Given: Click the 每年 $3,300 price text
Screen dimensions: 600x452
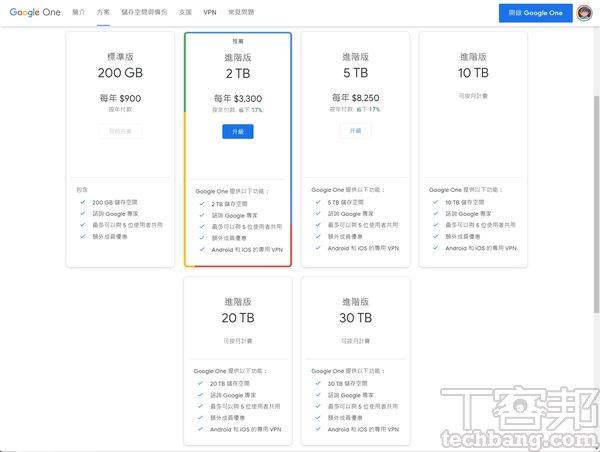Looking at the screenshot, I should (238, 99).
